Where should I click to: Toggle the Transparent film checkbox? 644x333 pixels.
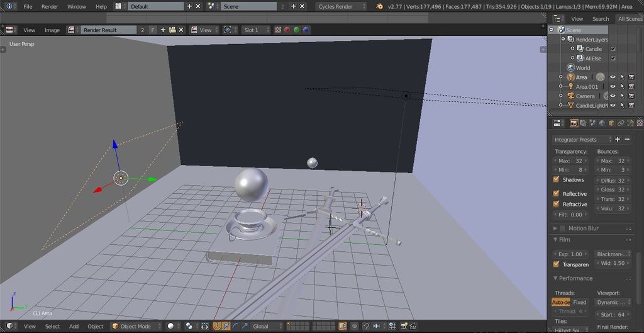point(556,264)
